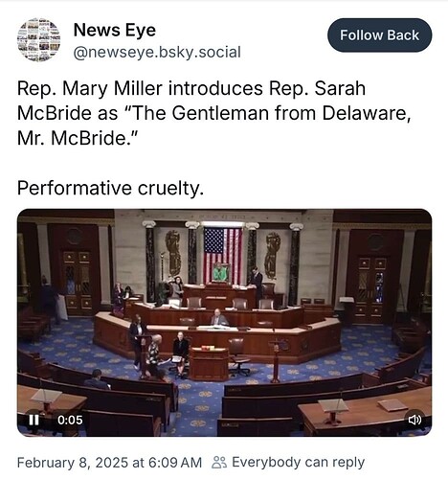Image resolution: width=448 pixels, height=479 pixels.
Task: Mute the video using the speaker icon
Action: click(x=414, y=420)
